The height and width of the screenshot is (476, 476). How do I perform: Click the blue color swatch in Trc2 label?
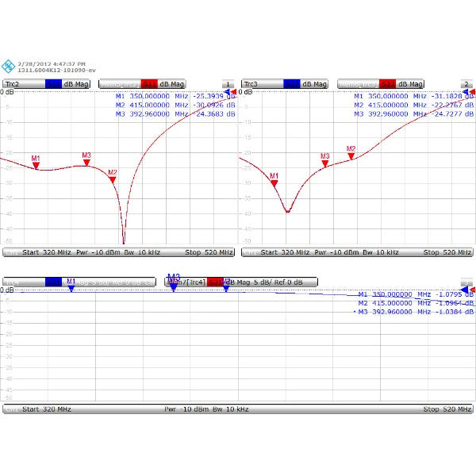pos(53,83)
